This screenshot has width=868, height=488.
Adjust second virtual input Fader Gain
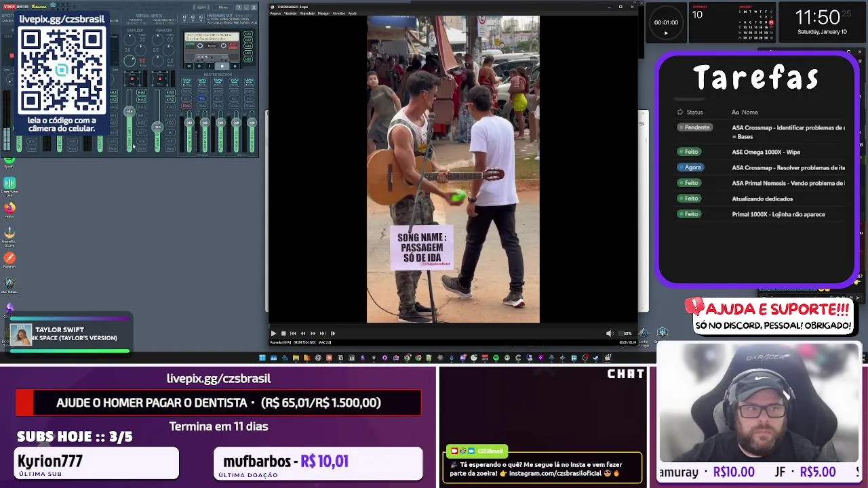click(157, 127)
